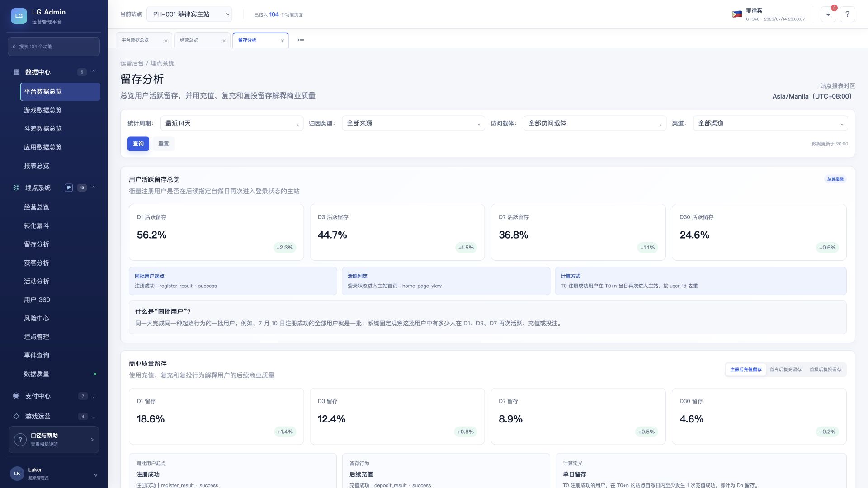This screenshot has width=868, height=488.
Task: Open 用户 360 in sidebar
Action: (x=60, y=300)
